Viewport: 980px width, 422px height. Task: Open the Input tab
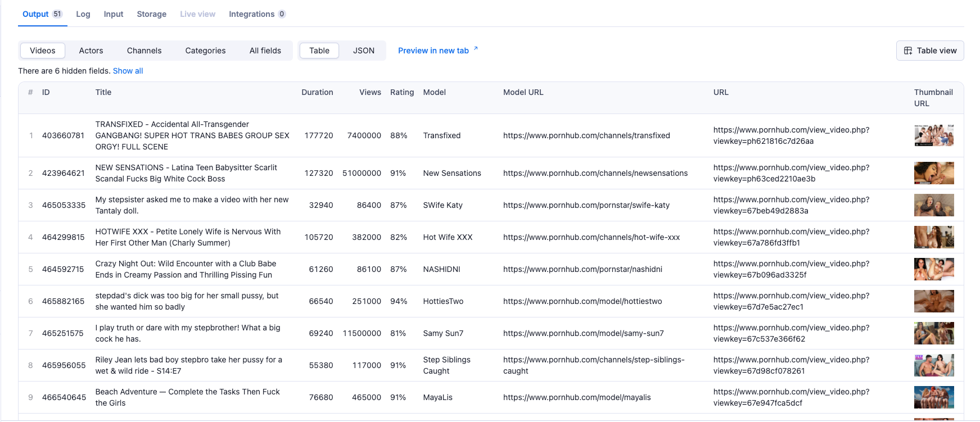[x=114, y=14]
